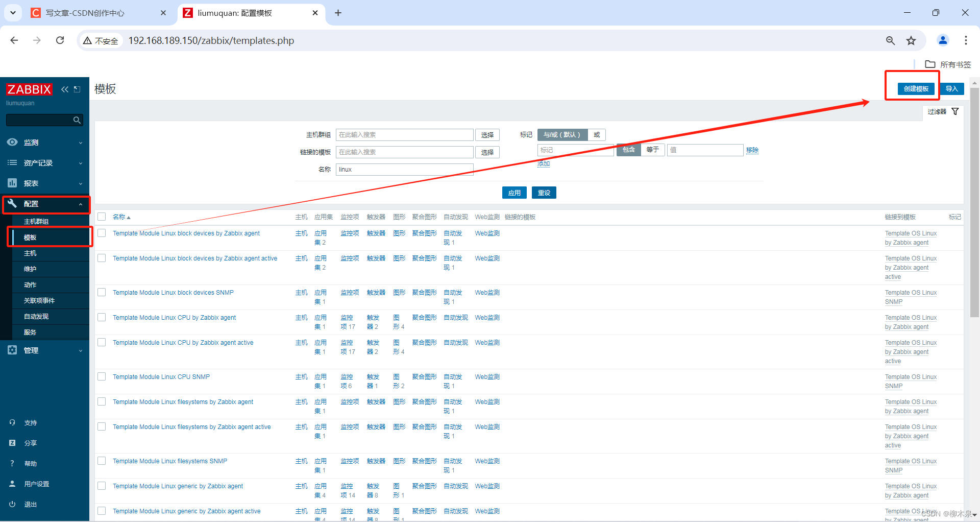Click the 应用 filter button
Image resolution: width=980 pixels, height=522 pixels.
514,193
